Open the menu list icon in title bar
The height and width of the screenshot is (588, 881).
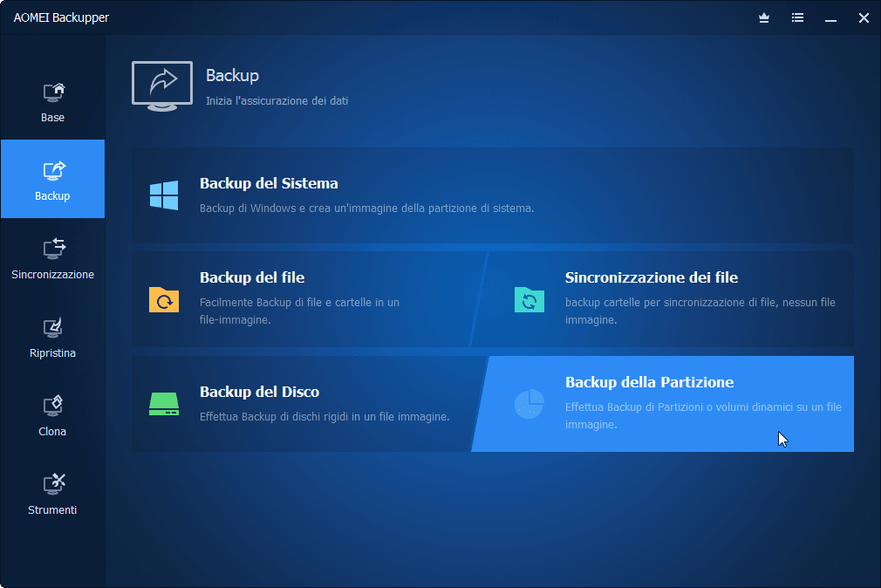click(797, 18)
